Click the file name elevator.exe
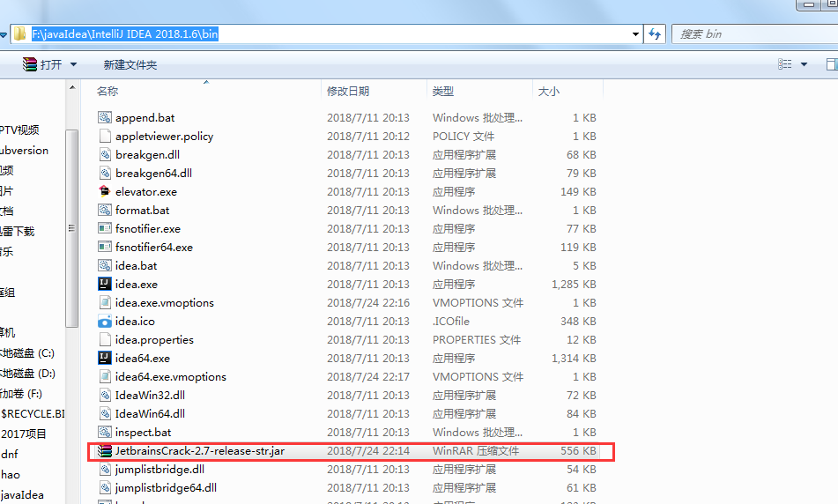The width and height of the screenshot is (838, 504). point(146,192)
